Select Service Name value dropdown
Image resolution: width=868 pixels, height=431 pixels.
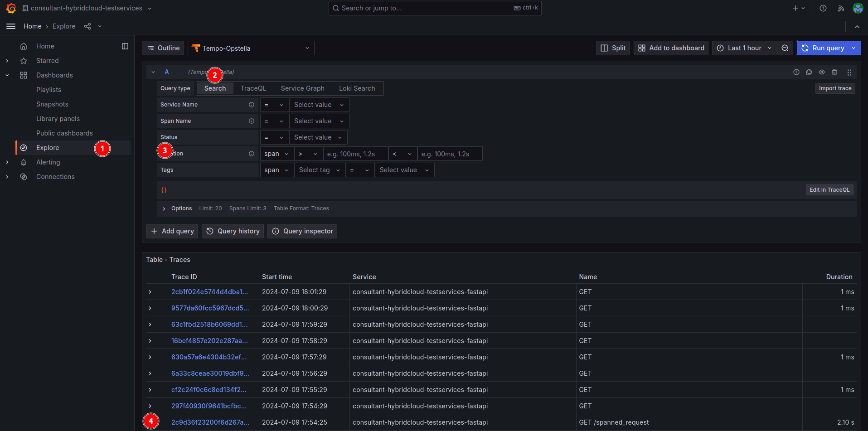319,105
